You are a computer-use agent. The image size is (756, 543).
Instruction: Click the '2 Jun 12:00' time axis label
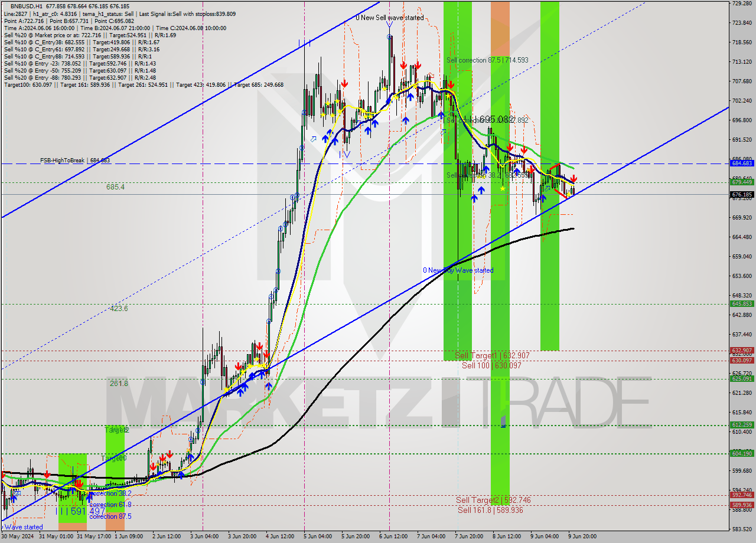click(x=167, y=537)
